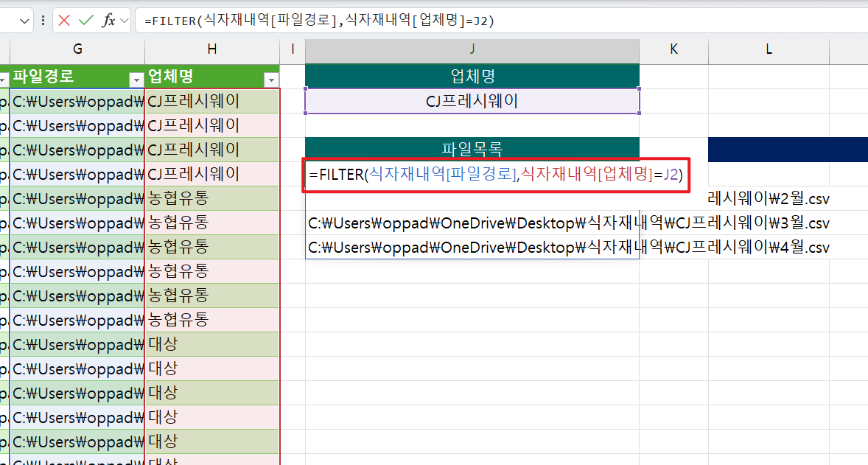Image resolution: width=868 pixels, height=465 pixels.
Task: Place the cursor in the formula bar text
Action: point(319,21)
